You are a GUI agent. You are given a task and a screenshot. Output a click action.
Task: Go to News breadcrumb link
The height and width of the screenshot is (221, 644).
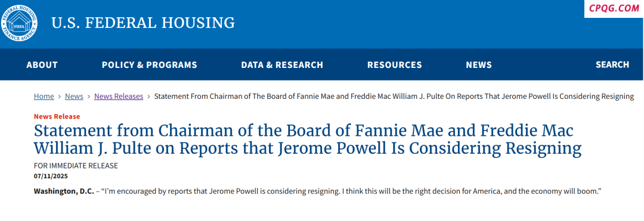point(75,97)
